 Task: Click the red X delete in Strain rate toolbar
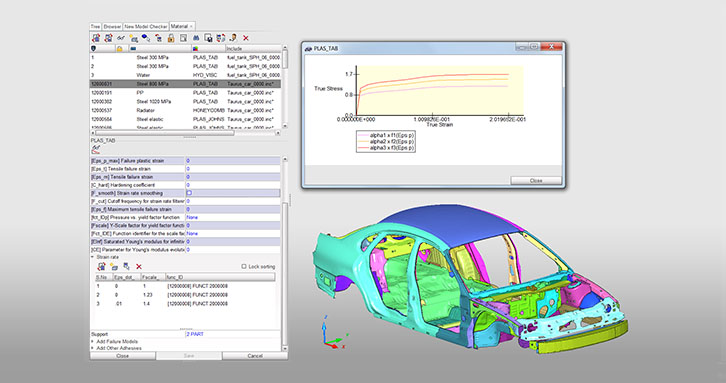click(138, 267)
